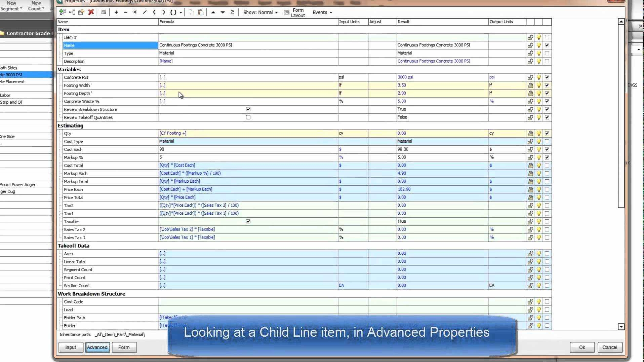This screenshot has height=362, width=644.
Task: Open the Show: Normal dropdown
Action: 260,12
